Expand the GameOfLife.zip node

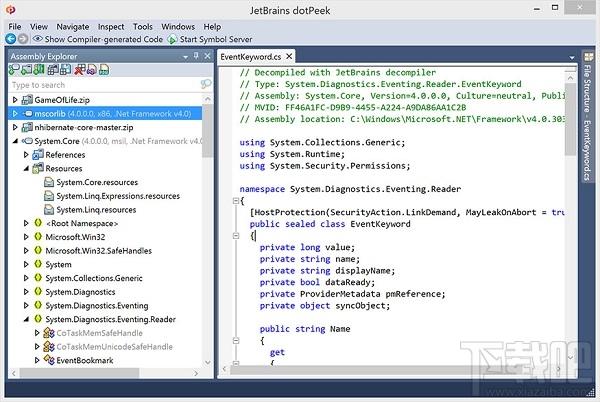[15, 100]
